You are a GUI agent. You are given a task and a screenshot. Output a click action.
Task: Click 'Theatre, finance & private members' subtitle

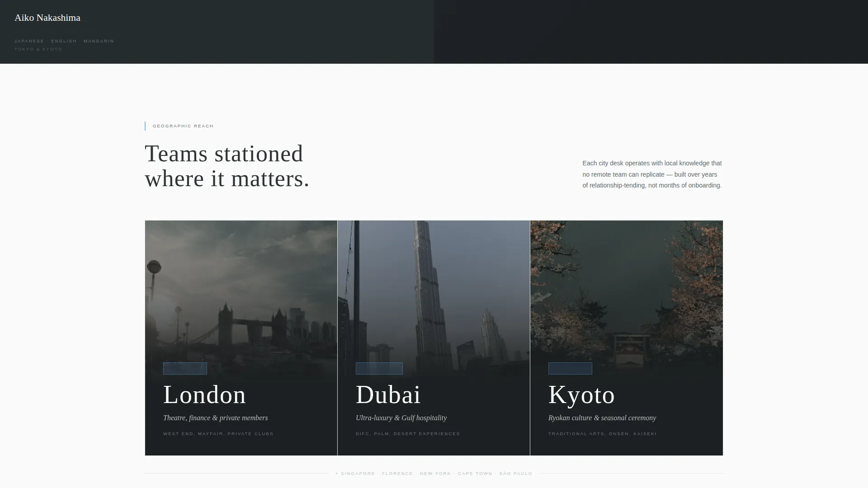click(x=215, y=418)
